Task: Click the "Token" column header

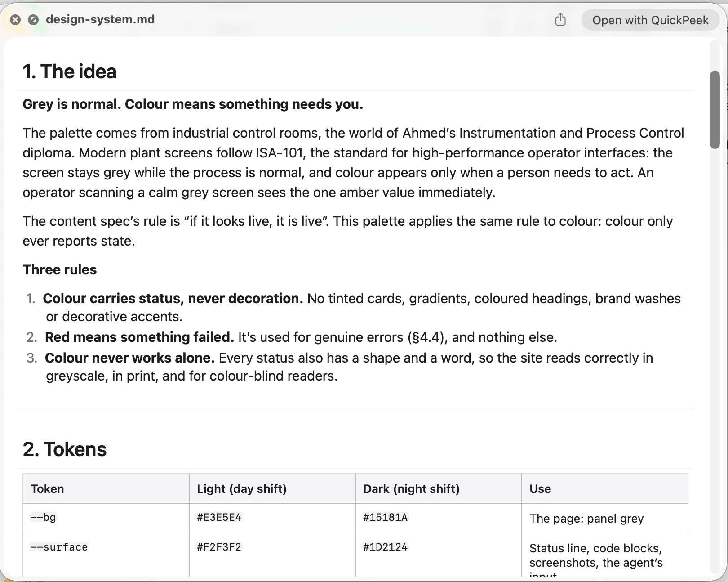Action: pos(106,488)
